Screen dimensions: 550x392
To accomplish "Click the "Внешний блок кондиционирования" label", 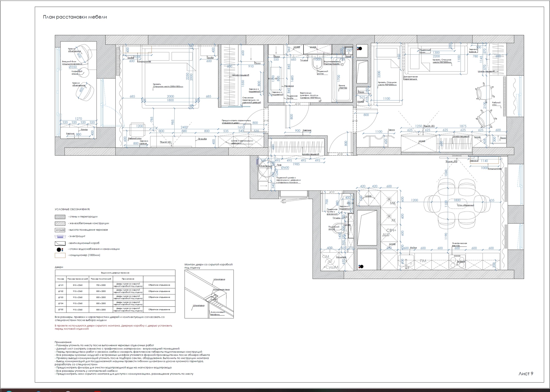I will 72,63.
